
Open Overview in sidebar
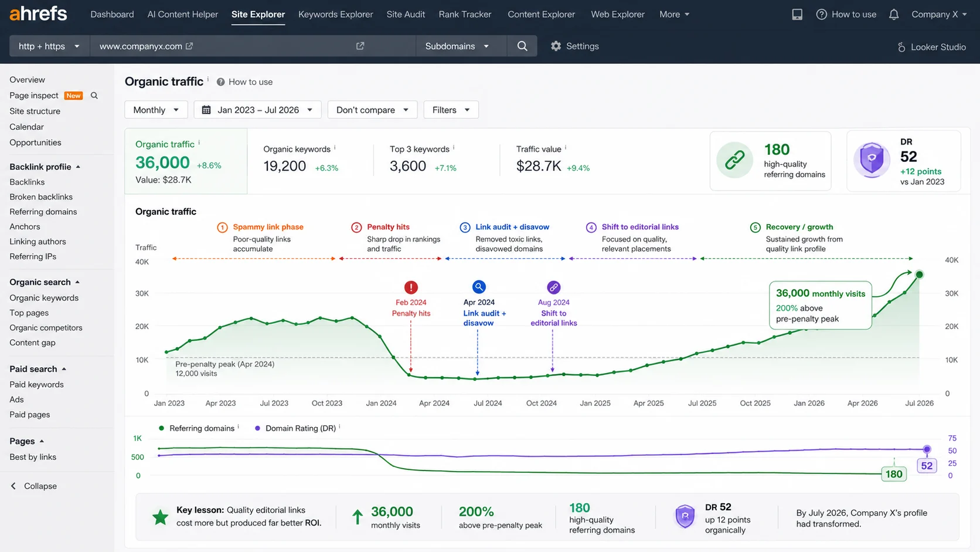coord(27,80)
